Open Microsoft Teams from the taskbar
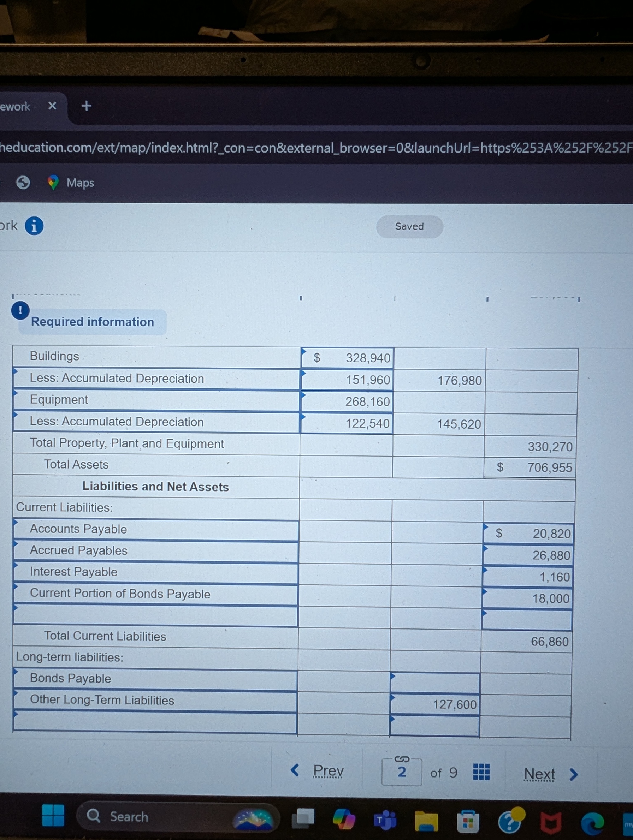The width and height of the screenshot is (633, 840). pos(385,820)
